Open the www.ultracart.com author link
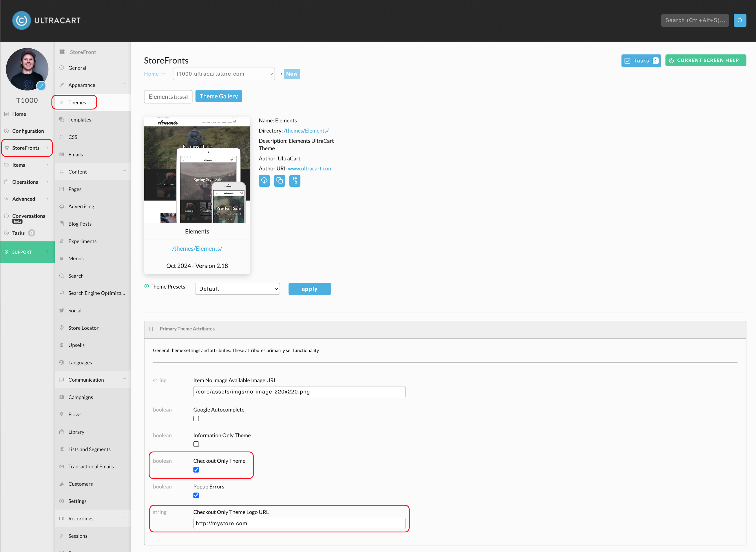 310,168
